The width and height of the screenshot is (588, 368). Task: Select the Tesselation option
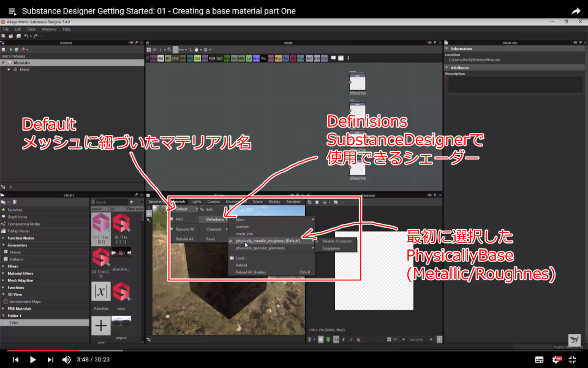point(336,248)
